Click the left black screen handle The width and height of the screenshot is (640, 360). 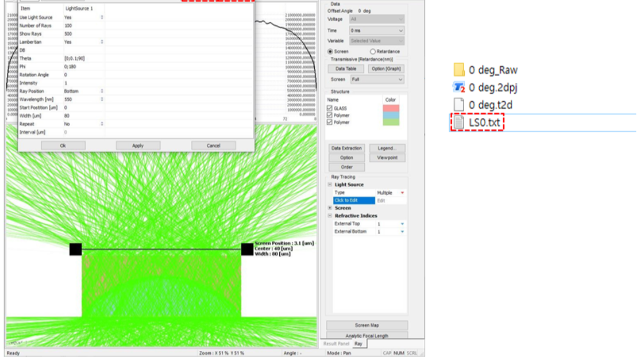[x=76, y=249]
